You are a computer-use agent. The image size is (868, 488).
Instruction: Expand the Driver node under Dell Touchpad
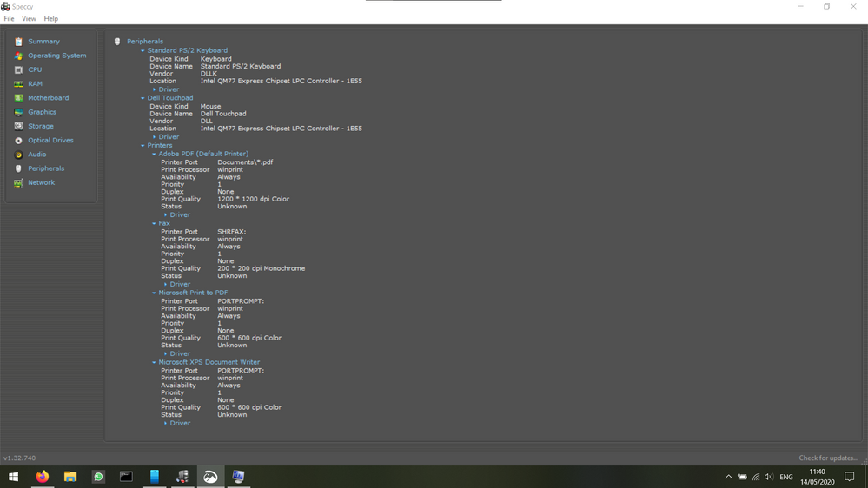point(154,137)
